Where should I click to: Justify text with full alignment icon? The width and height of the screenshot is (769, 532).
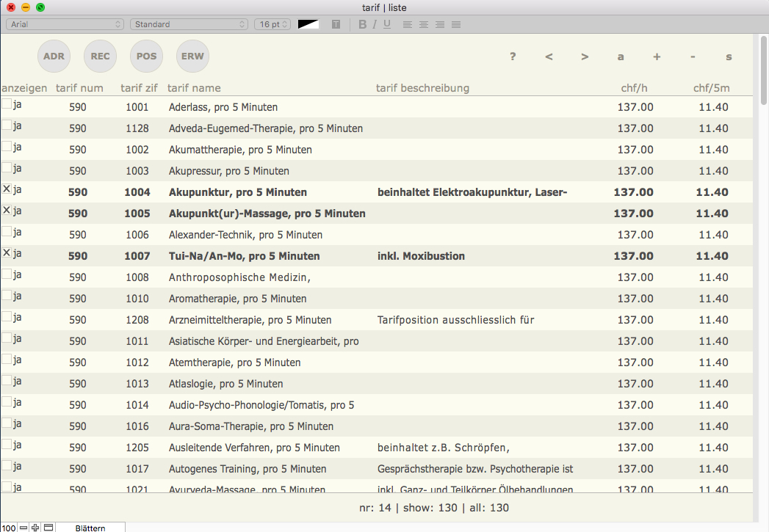[456, 24]
